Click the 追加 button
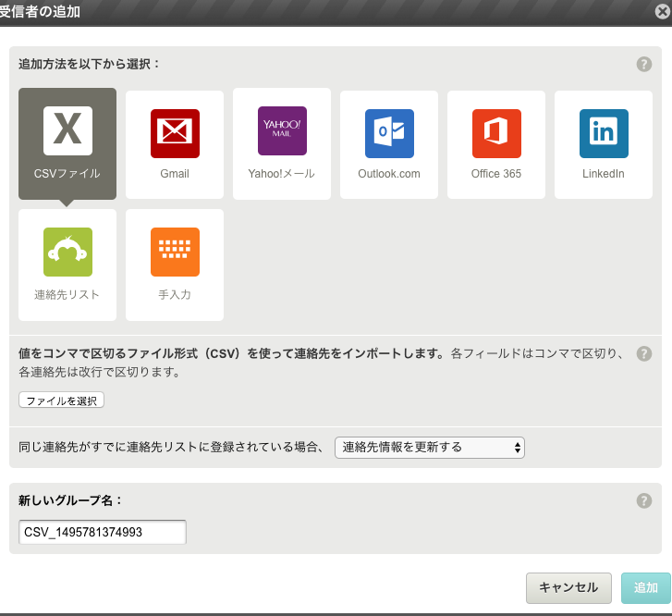The width and height of the screenshot is (672, 616). 646,587
